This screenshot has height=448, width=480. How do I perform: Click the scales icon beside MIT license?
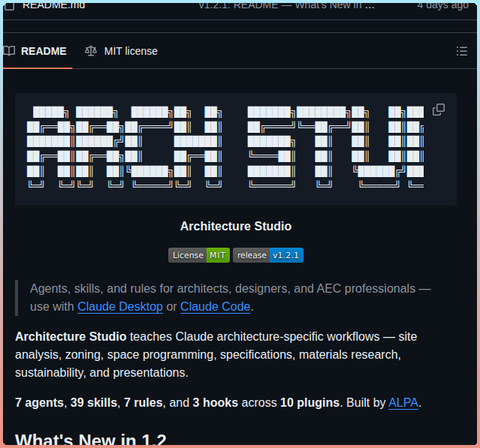pos(91,51)
